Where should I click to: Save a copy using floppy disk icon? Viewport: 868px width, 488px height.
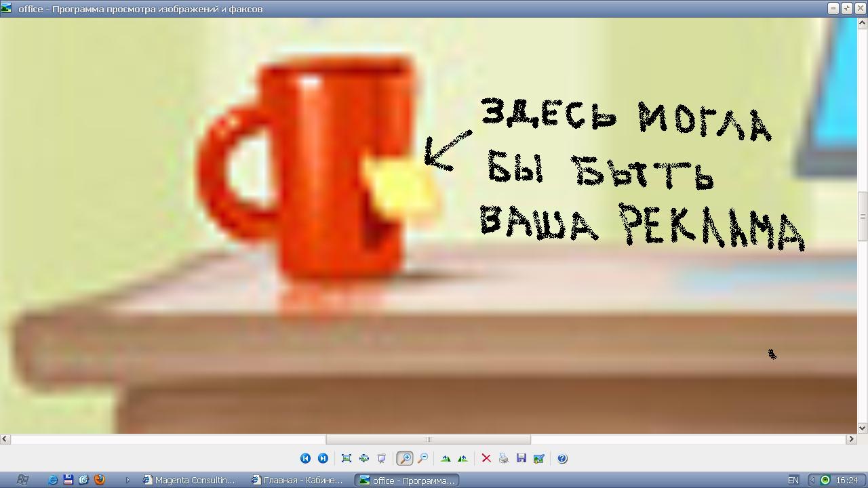tap(521, 459)
